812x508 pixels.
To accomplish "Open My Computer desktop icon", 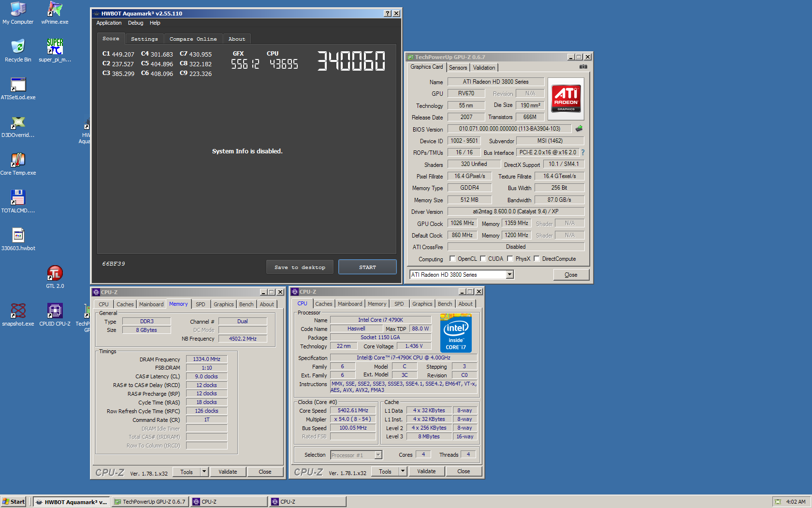I will pyautogui.click(x=18, y=13).
